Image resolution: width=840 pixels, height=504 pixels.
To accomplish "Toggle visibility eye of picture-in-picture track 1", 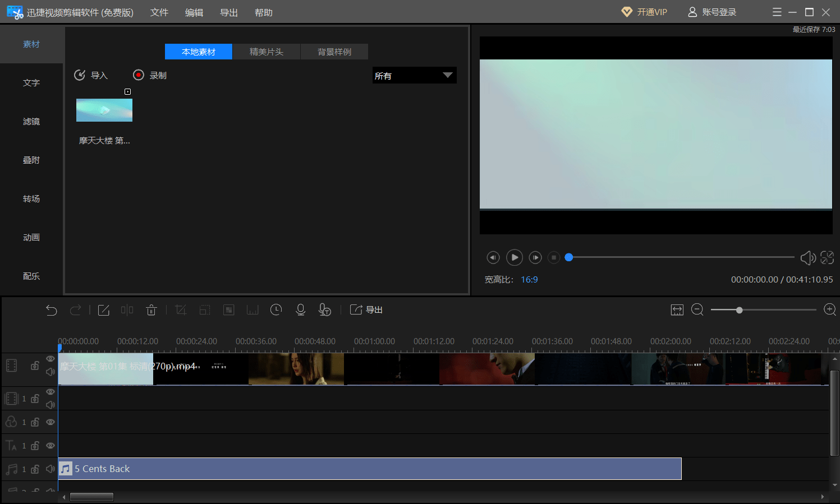I will (51, 392).
